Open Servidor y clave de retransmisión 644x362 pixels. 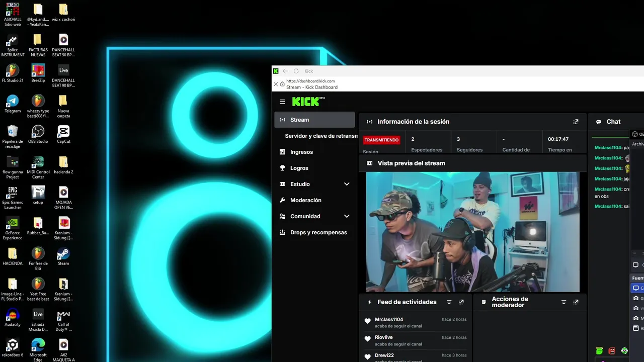321,136
